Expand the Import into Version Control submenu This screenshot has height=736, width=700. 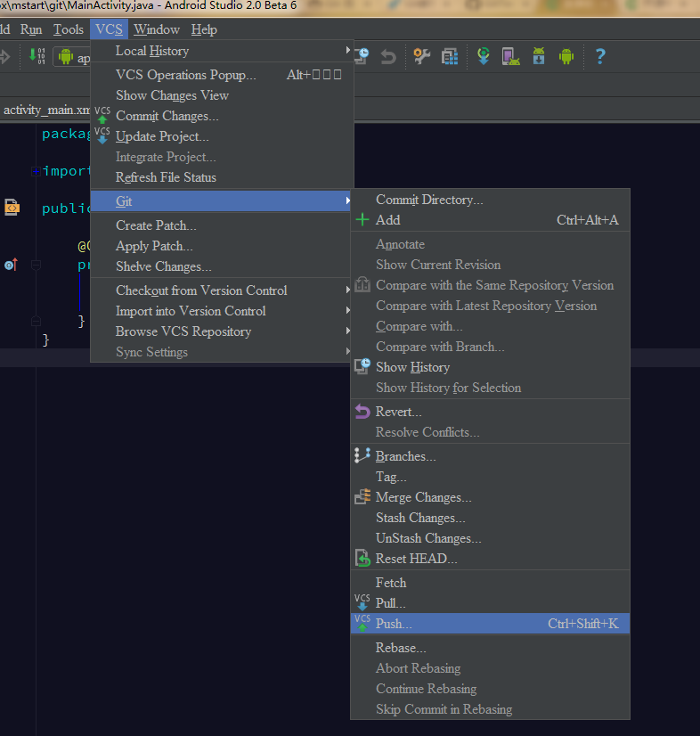[222, 311]
